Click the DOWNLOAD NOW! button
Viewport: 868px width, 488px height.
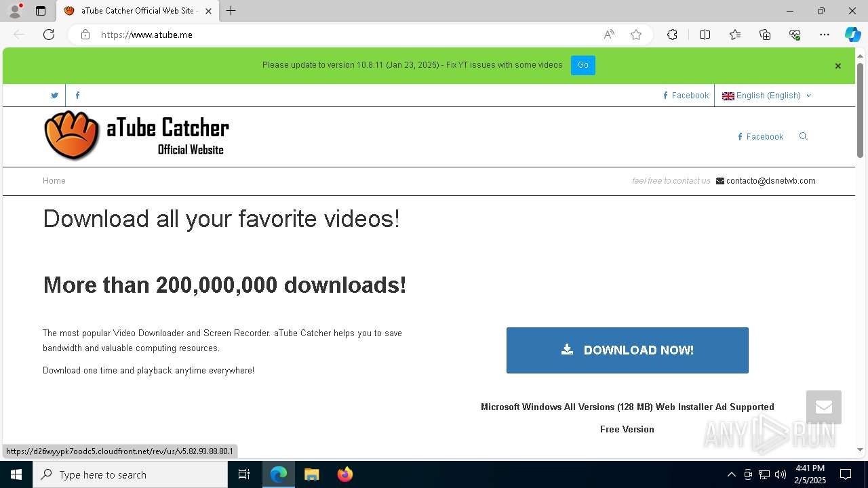point(627,350)
